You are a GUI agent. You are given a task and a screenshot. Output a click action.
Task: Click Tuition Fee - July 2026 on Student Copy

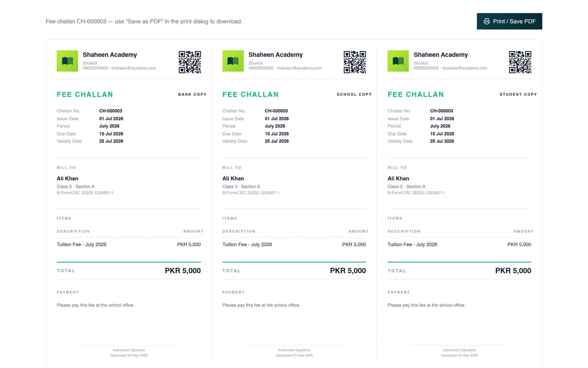click(413, 244)
